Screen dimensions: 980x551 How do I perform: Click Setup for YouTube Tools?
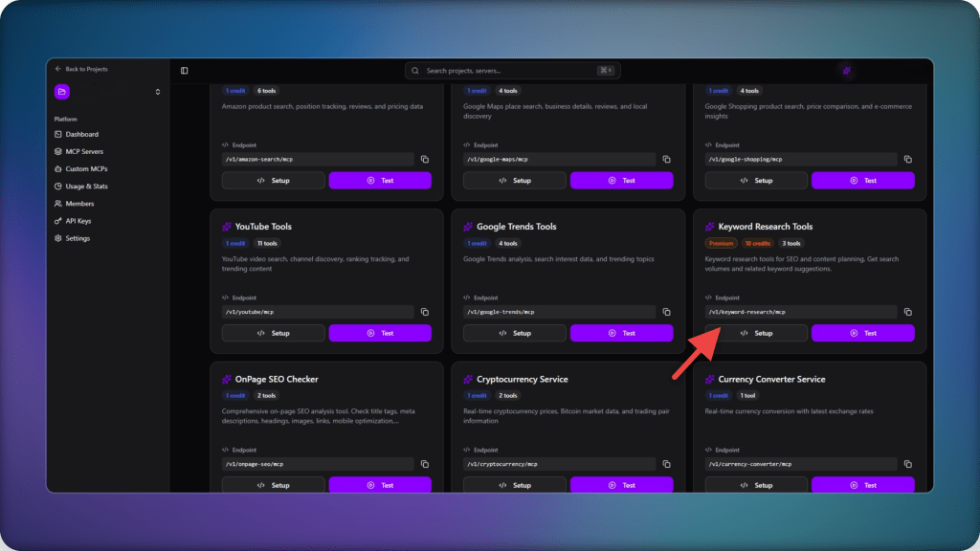coord(273,333)
